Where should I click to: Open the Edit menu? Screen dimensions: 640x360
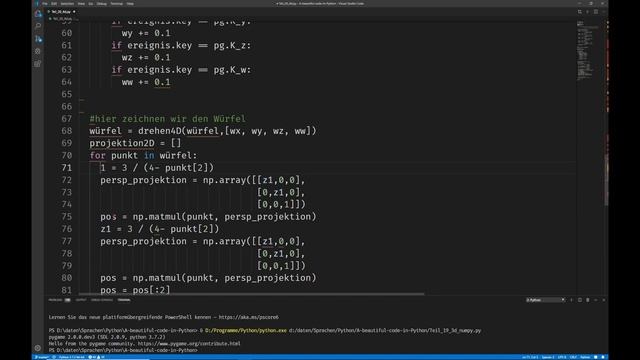[x=54, y=4]
